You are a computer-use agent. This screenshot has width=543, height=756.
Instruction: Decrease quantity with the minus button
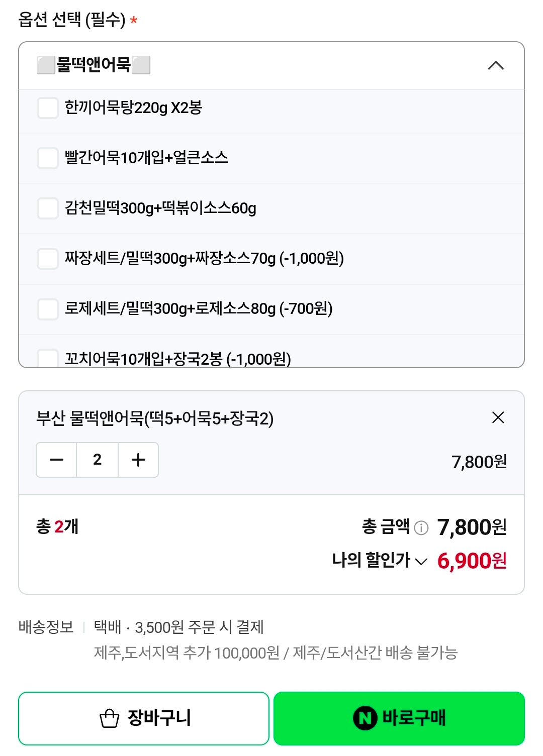[x=57, y=460]
